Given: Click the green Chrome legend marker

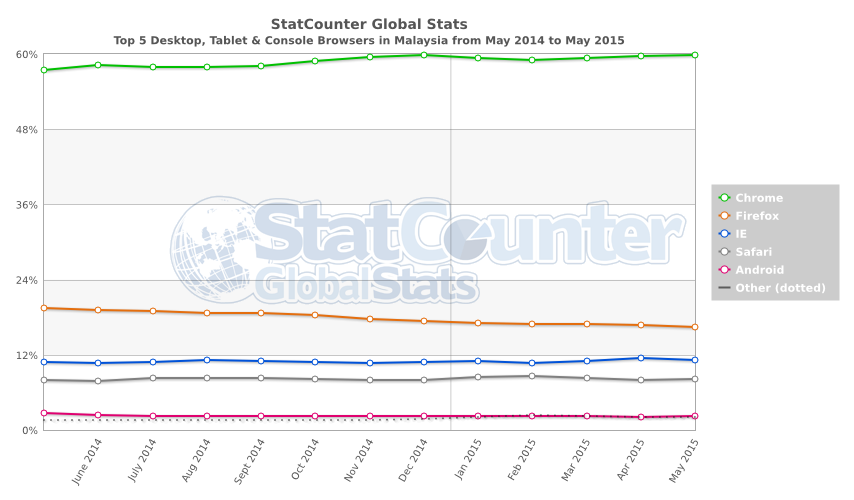Looking at the screenshot, I should click(x=725, y=198).
